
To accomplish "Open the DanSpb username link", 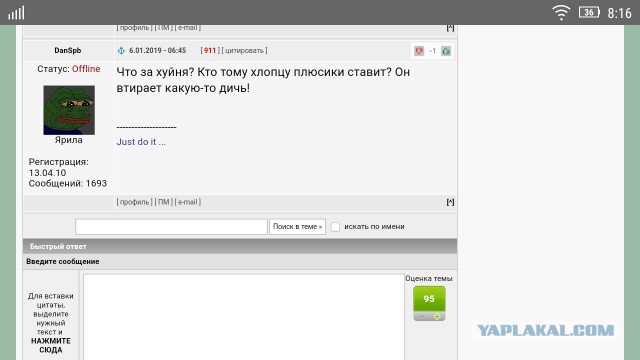I will point(68,51).
